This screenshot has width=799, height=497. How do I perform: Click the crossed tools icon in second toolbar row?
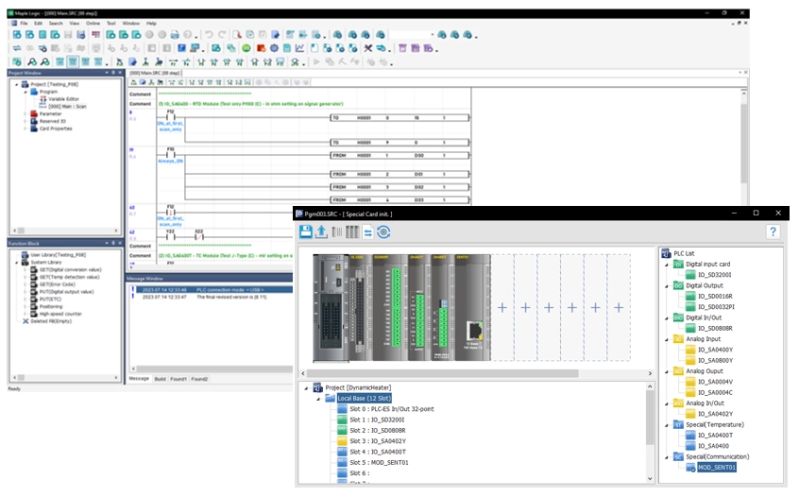click(x=367, y=48)
